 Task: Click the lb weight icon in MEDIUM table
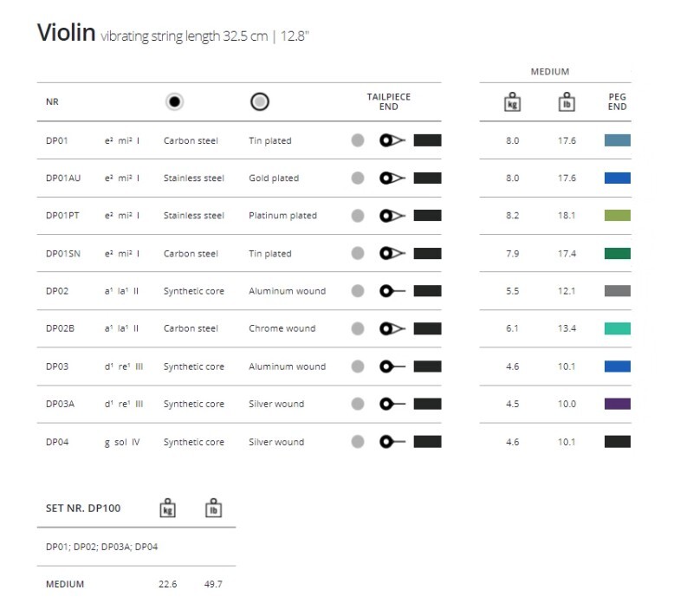(x=567, y=102)
